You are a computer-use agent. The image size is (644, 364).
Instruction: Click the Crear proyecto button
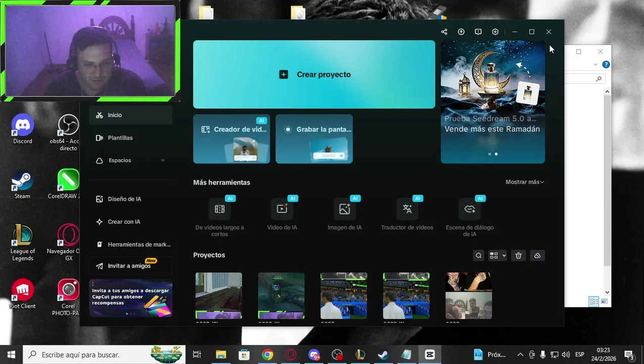click(314, 74)
